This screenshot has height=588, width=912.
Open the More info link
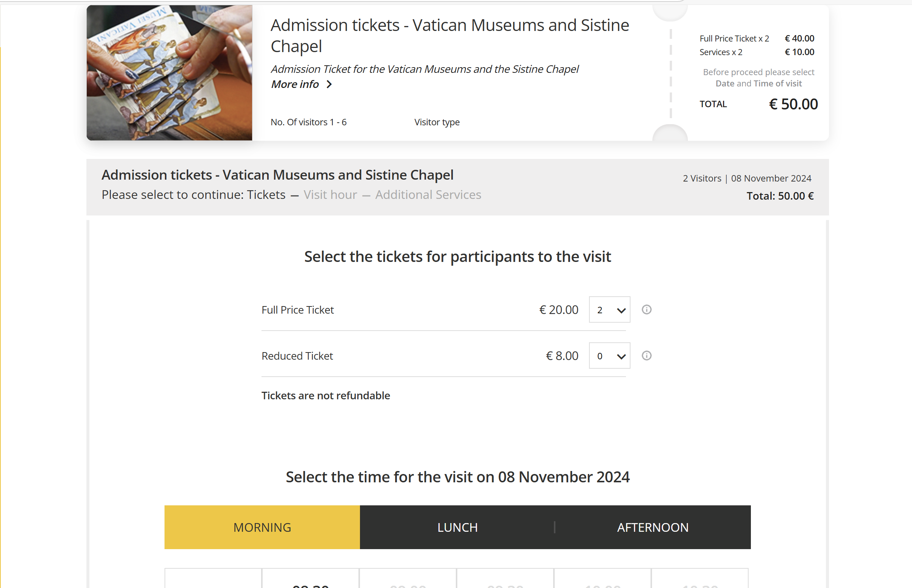click(x=295, y=85)
